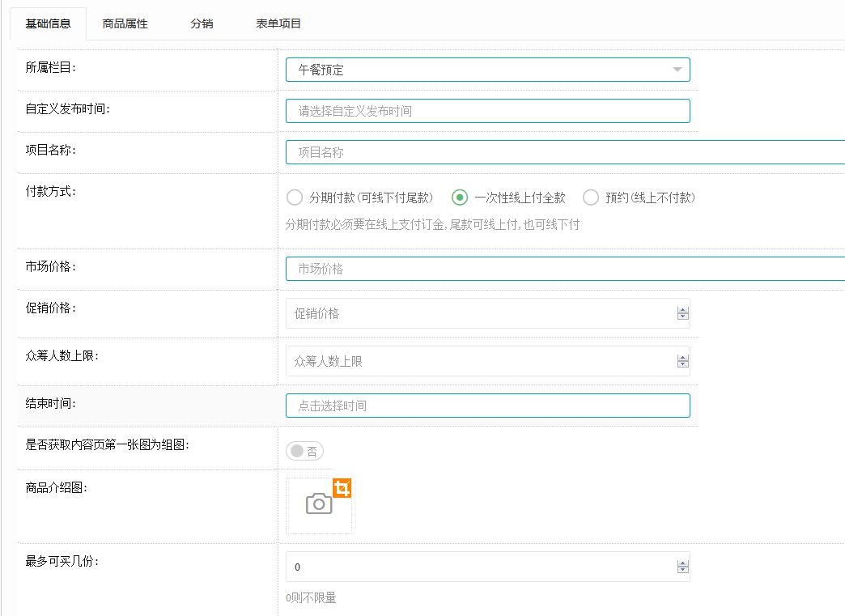Select the 基础信息 tab
The height and width of the screenshot is (616, 845).
pos(48,23)
